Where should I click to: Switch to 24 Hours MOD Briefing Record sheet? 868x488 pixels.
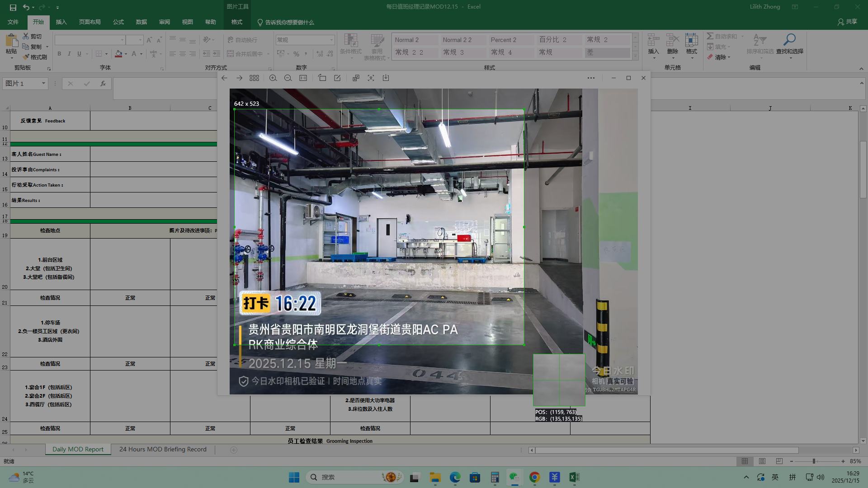163,449
